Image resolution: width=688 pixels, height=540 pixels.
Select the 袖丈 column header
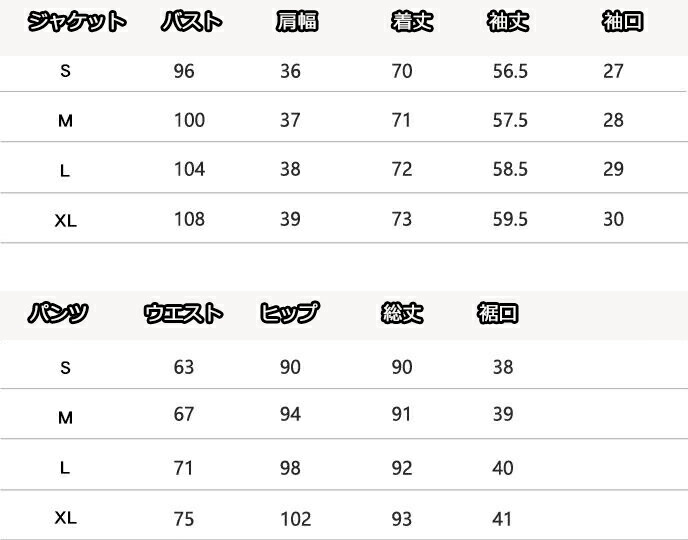508,22
